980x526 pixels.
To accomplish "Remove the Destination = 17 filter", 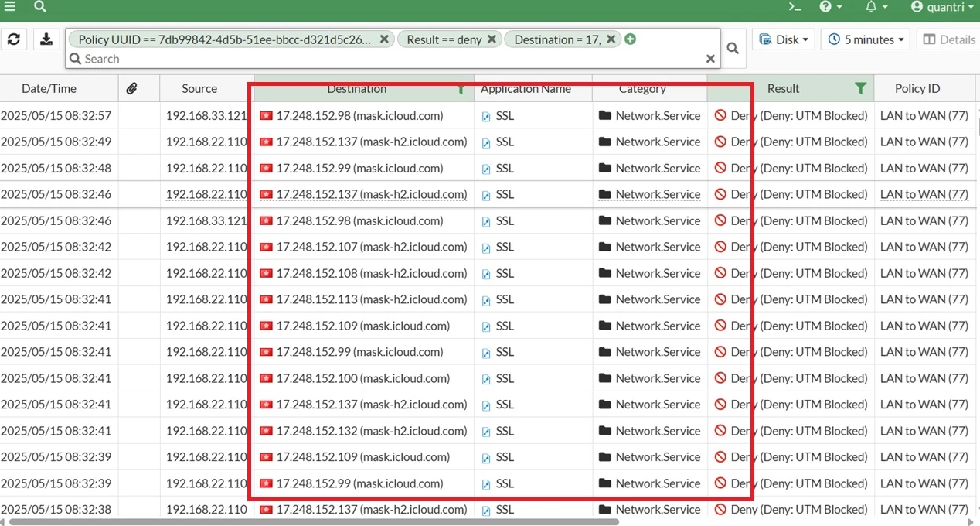I will pyautogui.click(x=611, y=39).
